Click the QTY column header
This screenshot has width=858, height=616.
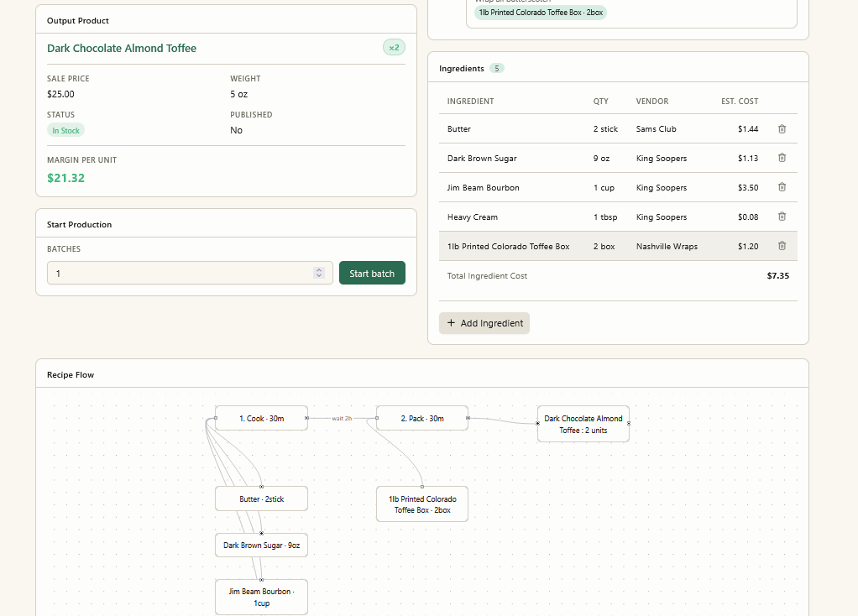coord(601,102)
